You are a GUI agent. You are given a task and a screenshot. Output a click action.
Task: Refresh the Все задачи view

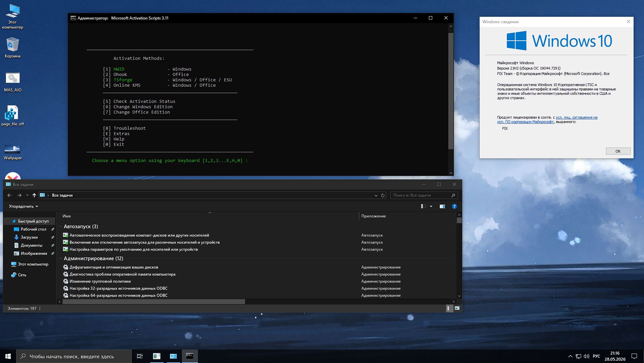383,195
